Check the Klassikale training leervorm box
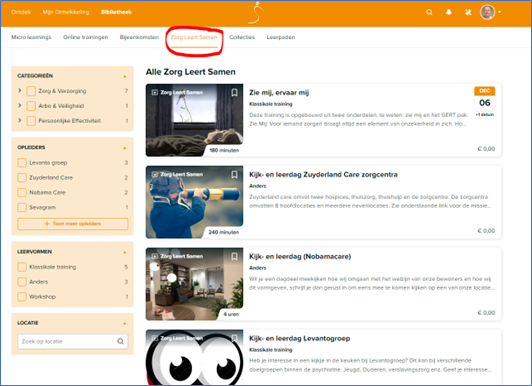Viewport: 532px width, 386px height. (x=22, y=267)
